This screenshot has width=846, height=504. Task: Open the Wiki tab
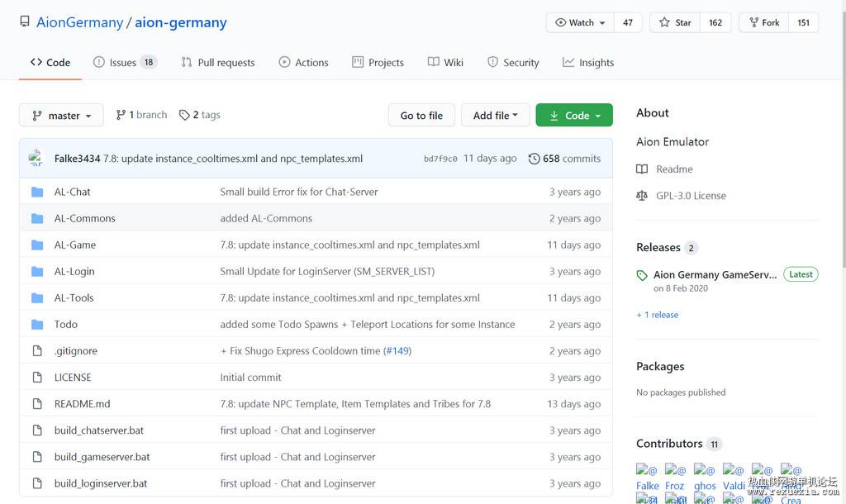pos(445,63)
